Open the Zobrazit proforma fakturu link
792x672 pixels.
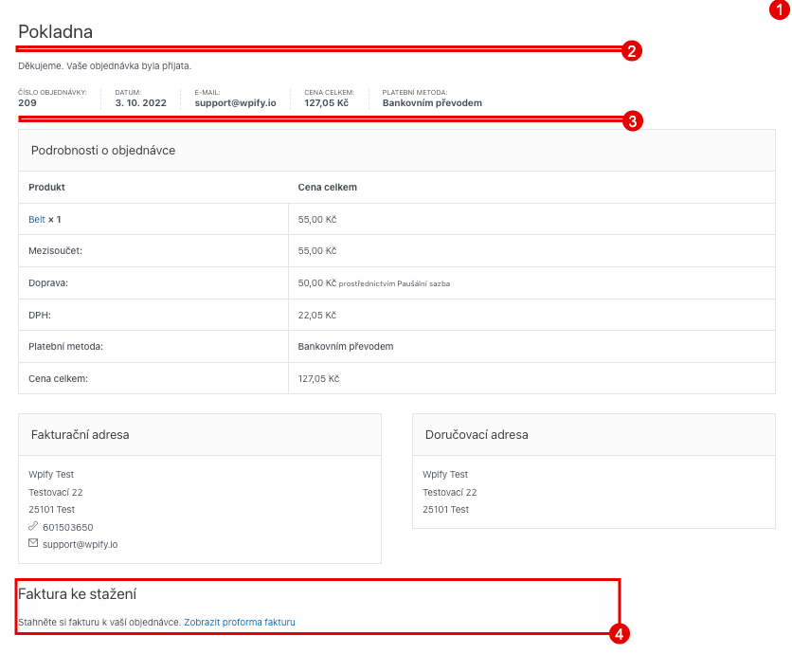(240, 623)
